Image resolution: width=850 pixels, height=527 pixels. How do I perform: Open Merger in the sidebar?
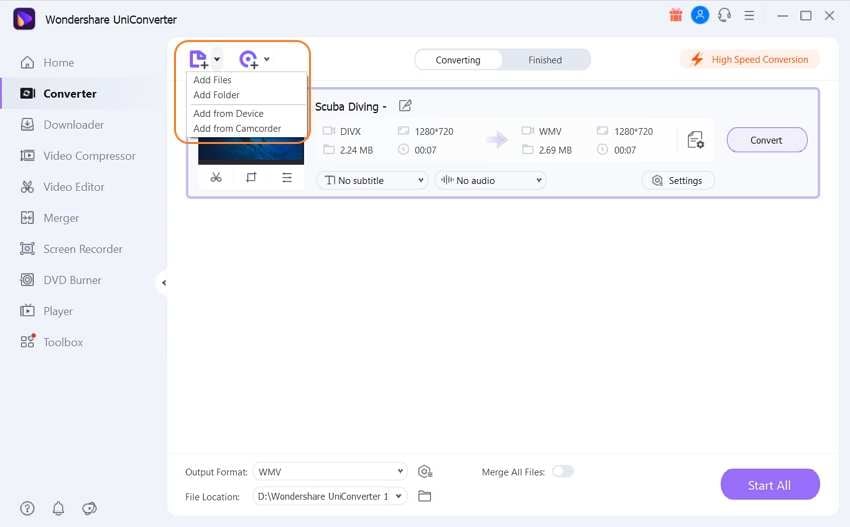coord(61,218)
